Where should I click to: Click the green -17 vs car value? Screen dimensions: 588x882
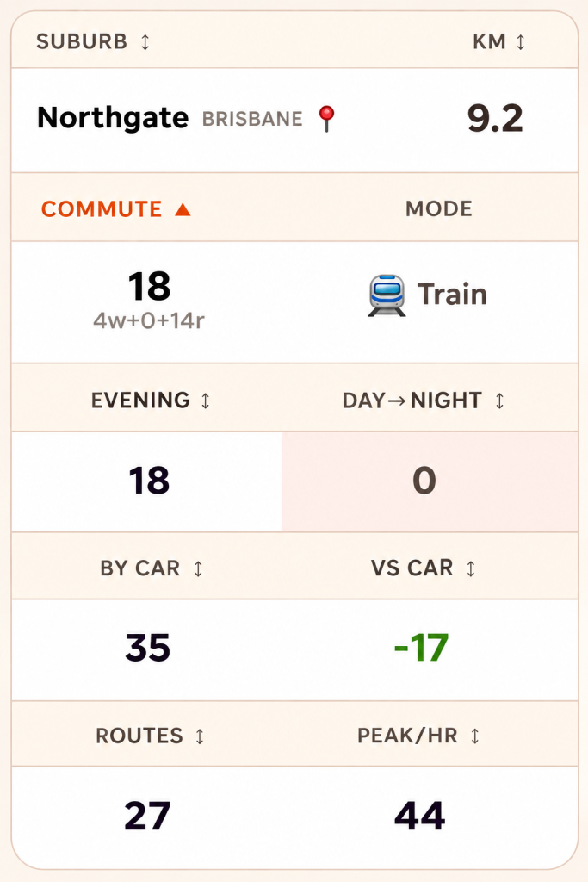pos(422,648)
